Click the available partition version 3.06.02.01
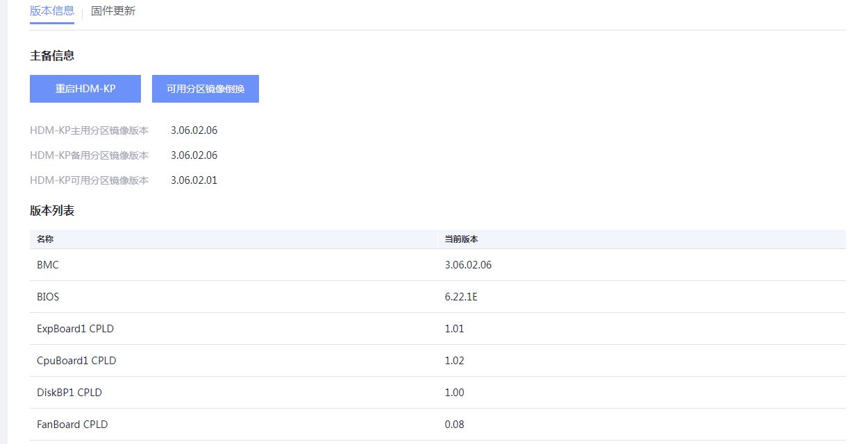868x444 pixels. click(194, 180)
